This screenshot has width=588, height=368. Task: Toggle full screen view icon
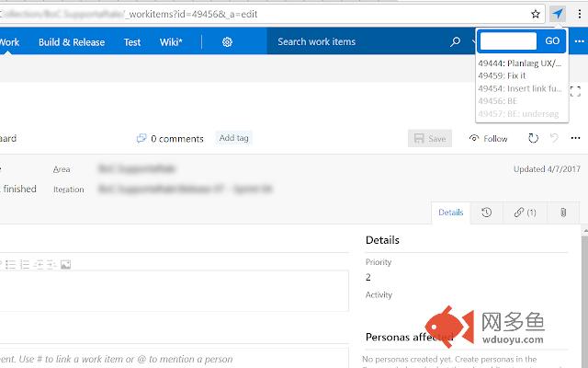(576, 91)
